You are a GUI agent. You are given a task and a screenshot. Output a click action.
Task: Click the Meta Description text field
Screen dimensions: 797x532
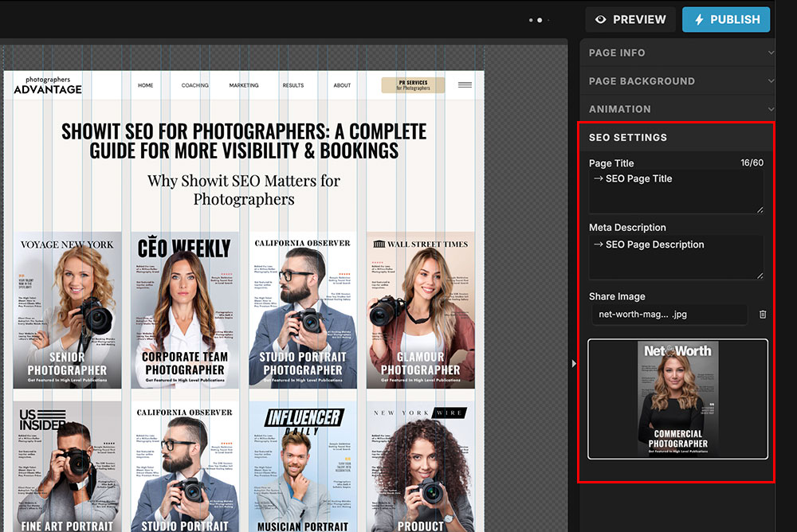[x=676, y=257]
